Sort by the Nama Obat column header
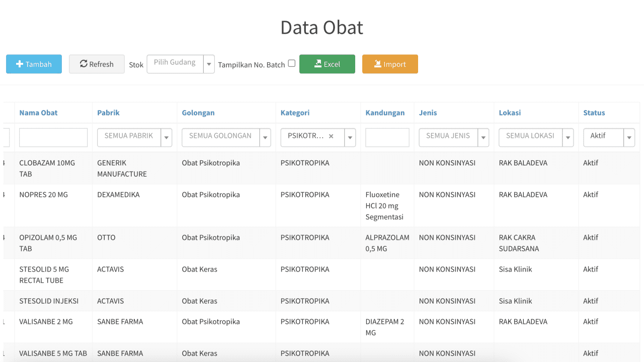 pyautogui.click(x=38, y=113)
